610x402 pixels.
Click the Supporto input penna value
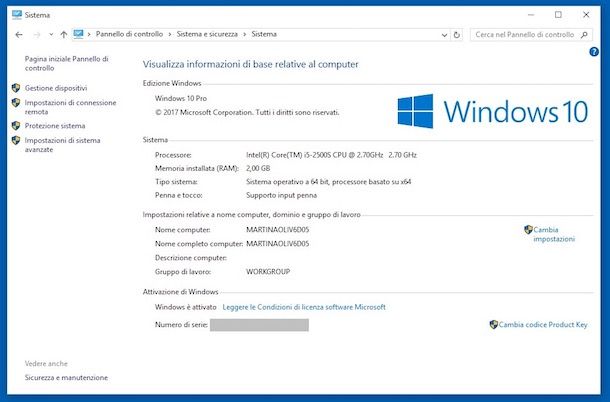pos(281,195)
